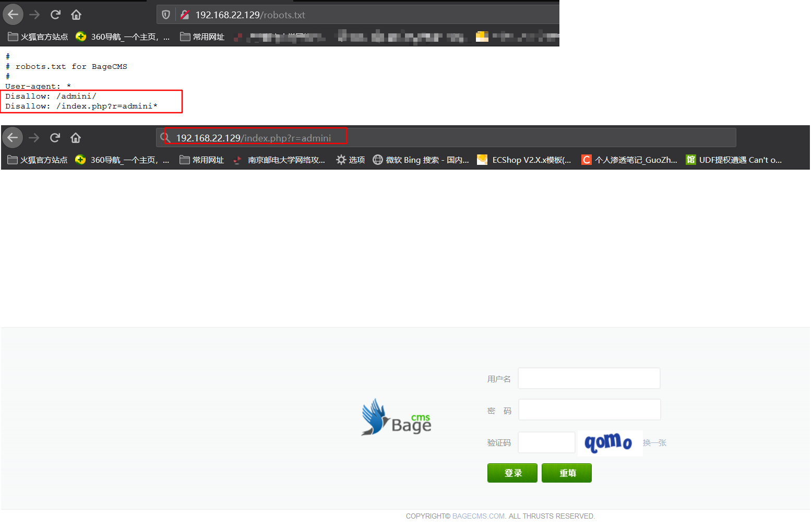Click 'User-agent: *' line
Image resolution: width=812 pixels, height=528 pixels.
[38, 86]
